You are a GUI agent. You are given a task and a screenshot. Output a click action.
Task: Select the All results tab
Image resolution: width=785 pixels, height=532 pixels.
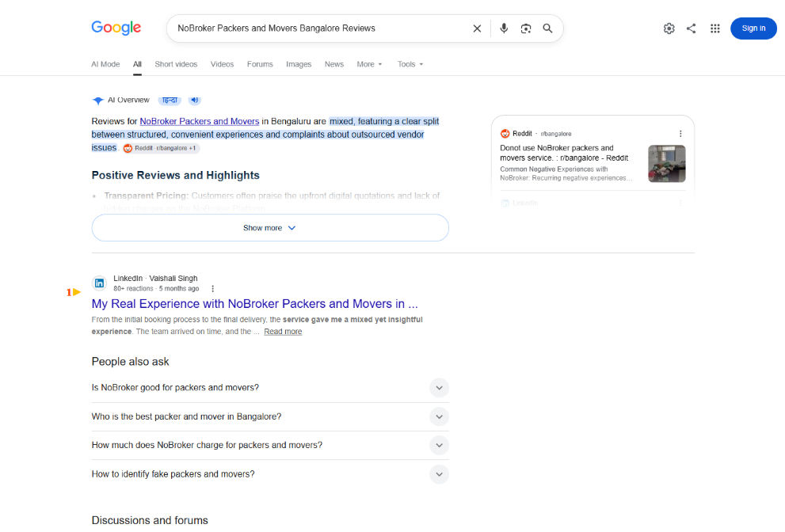click(137, 64)
